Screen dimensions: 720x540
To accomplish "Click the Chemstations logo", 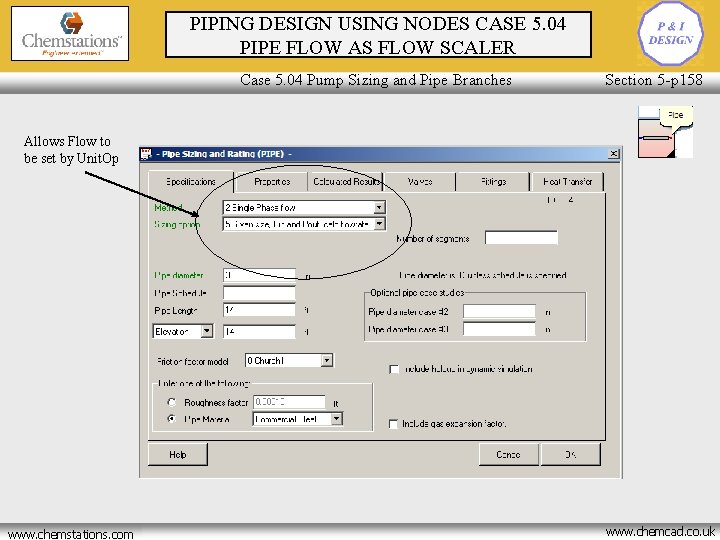I will point(70,34).
